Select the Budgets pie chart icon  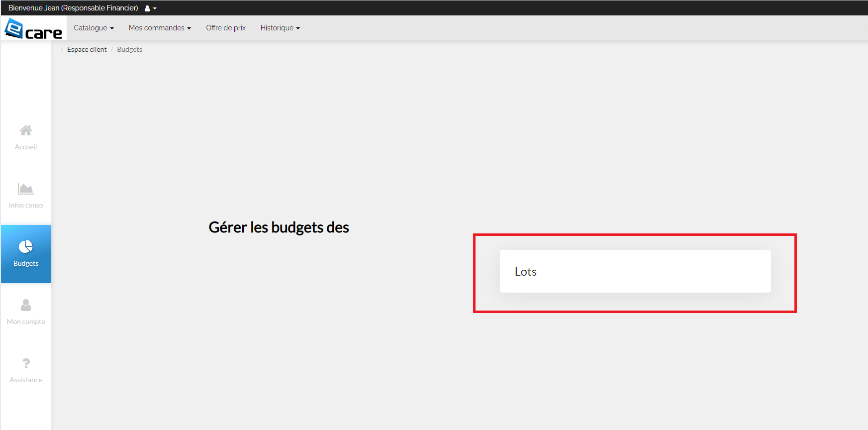(x=26, y=246)
